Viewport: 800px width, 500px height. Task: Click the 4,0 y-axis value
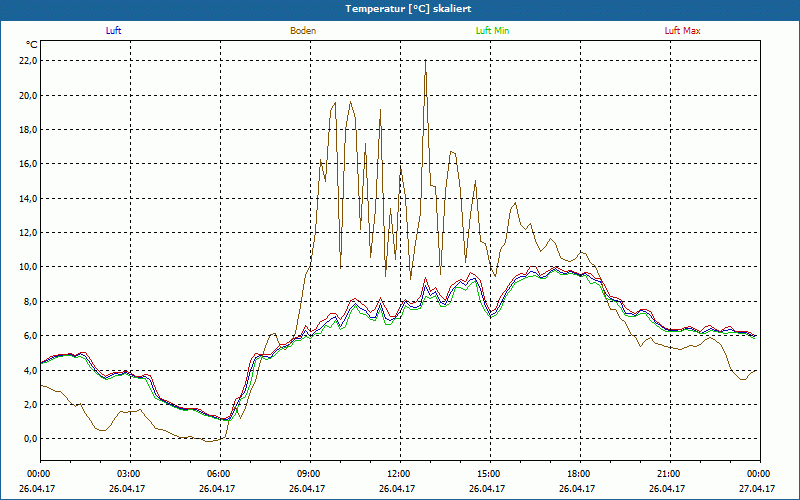(31, 370)
